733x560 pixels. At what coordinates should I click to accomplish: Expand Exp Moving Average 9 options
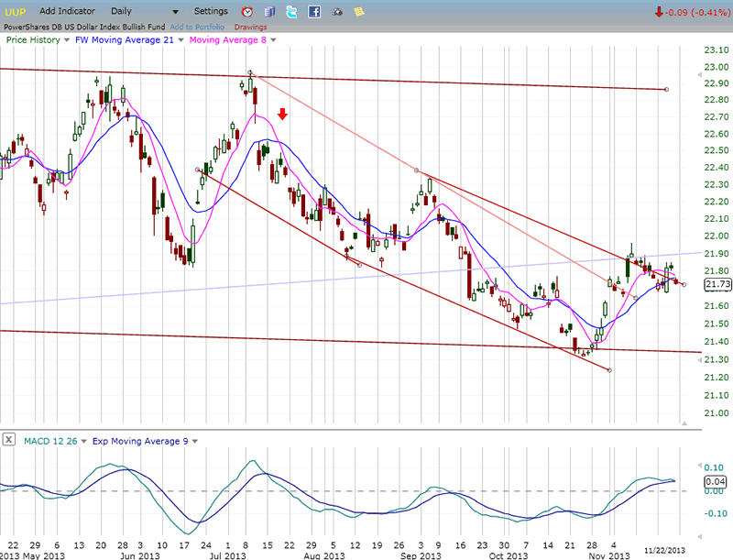[195, 441]
